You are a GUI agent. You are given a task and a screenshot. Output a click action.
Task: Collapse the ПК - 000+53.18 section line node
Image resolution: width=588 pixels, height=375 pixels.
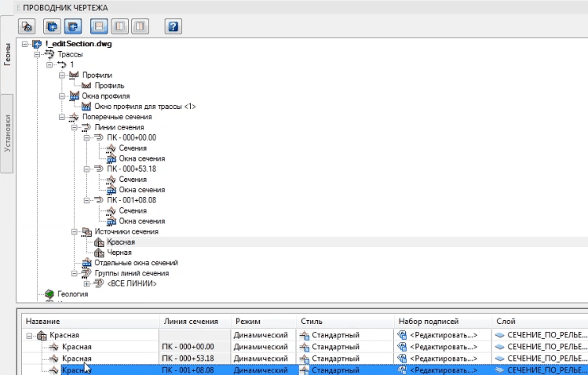click(87, 169)
